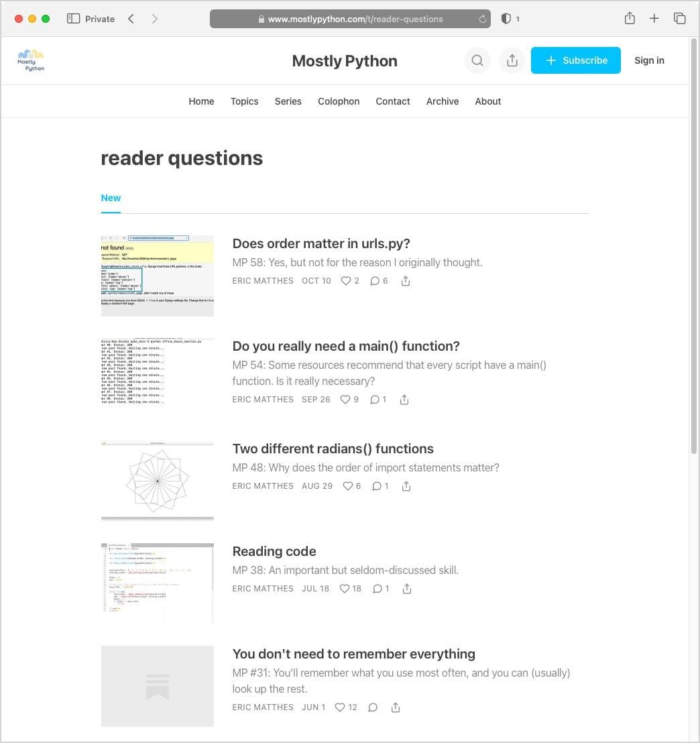700x743 pixels.
Task: Click the privacy report shield icon
Action: click(x=506, y=19)
